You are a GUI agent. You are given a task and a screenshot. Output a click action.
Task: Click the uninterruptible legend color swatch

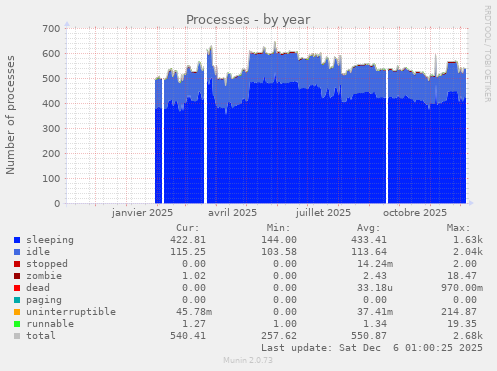(17, 312)
